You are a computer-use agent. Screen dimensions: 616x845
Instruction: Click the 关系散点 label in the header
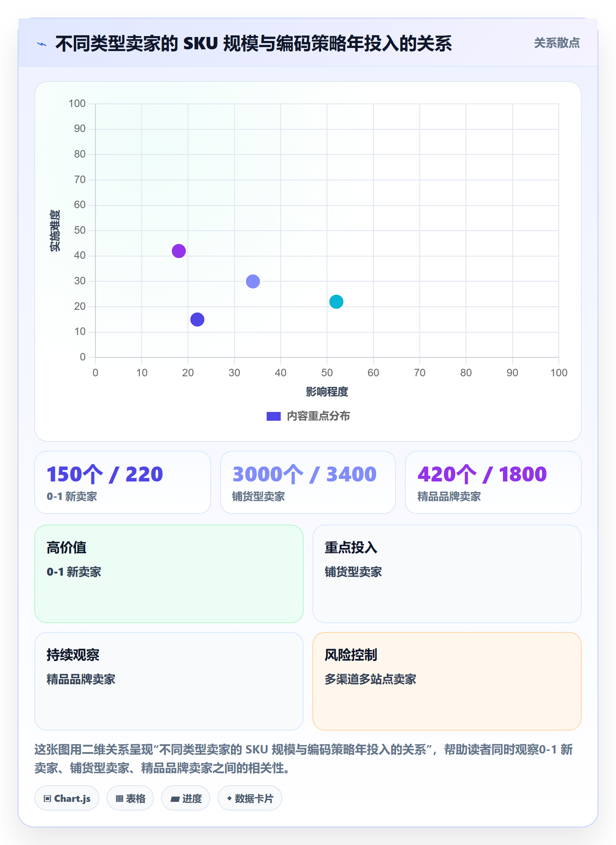[x=557, y=43]
